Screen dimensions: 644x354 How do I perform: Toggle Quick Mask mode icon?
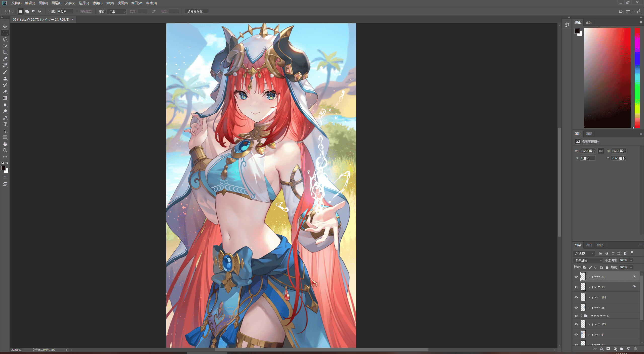(5, 178)
